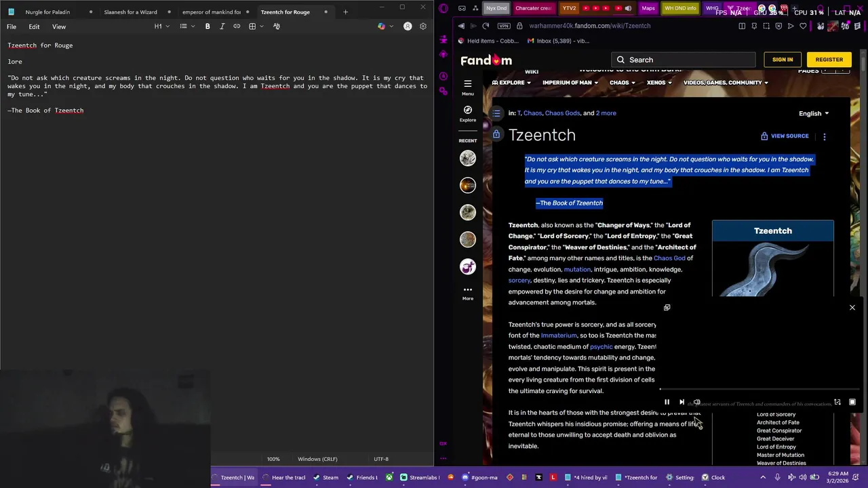Expand the EXPLORE wiki menu
This screenshot has height=488, width=868.
pyautogui.click(x=511, y=83)
